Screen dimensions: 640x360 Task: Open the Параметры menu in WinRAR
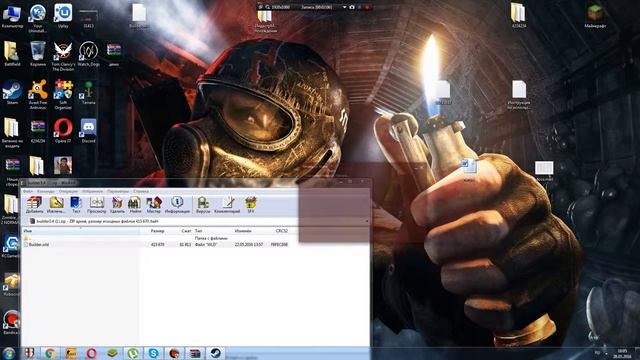118,191
